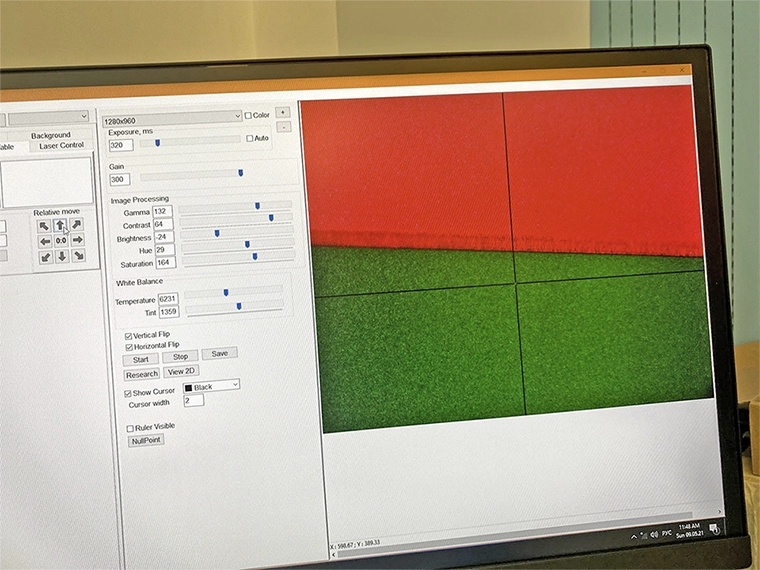
Task: Enable the Ruler Visible checkbox
Action: tap(130, 428)
